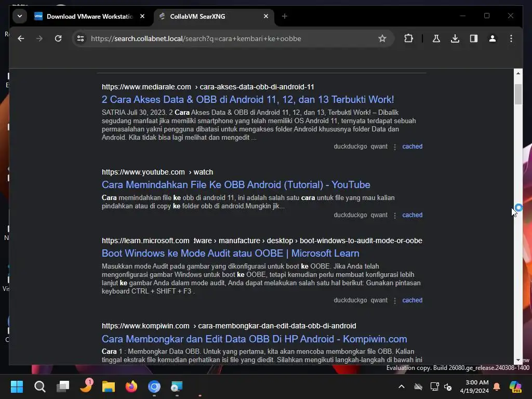Click the page scrollbar thumb
The image size is (532, 399).
tap(518, 94)
